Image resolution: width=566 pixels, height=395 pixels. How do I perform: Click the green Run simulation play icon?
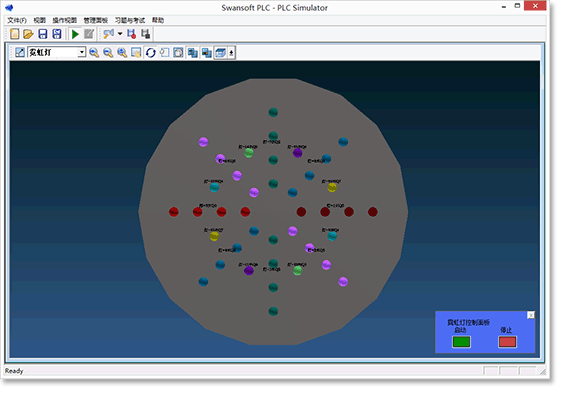click(x=75, y=34)
